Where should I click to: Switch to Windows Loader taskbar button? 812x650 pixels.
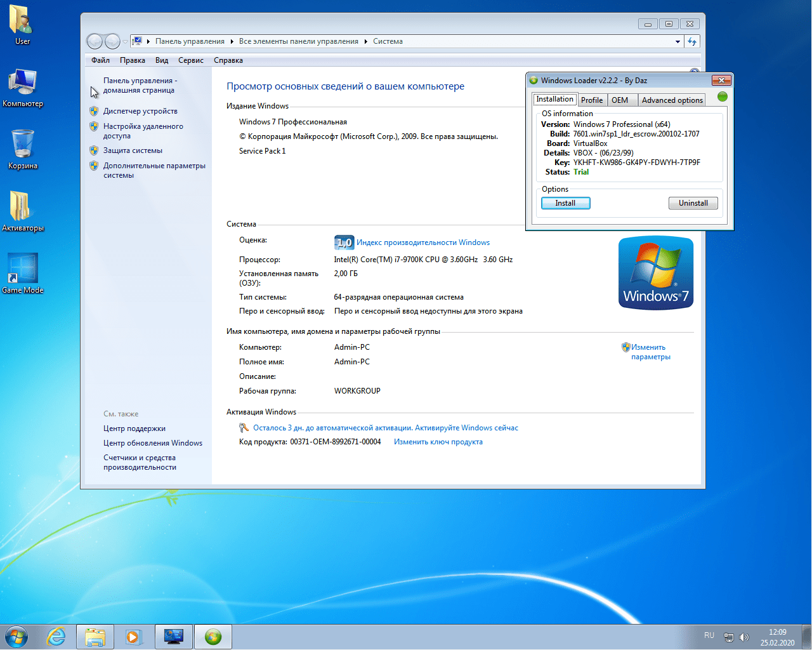213,637
